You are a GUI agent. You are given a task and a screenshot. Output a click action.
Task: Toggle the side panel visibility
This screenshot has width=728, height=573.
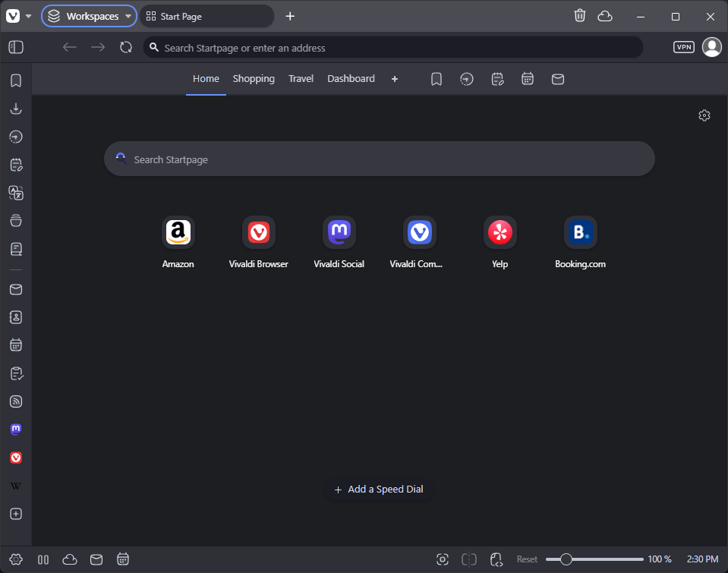point(16,47)
